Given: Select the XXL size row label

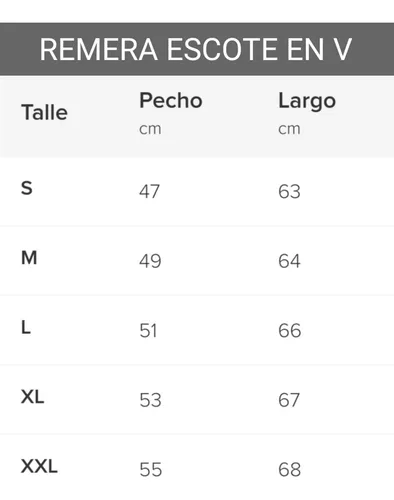Looking at the screenshot, I should point(39,466).
